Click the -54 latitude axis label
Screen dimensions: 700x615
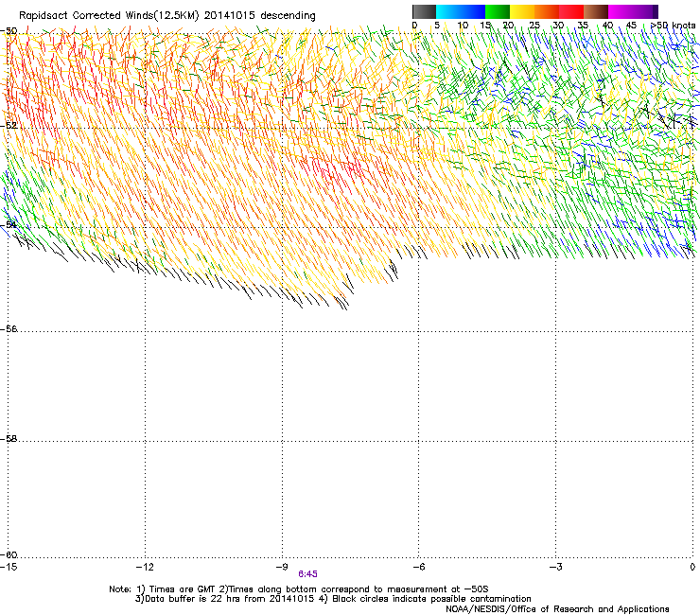(9, 224)
